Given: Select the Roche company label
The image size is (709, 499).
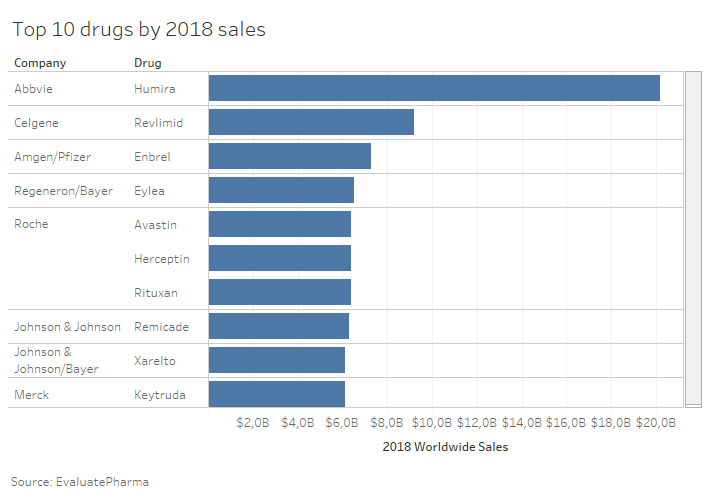Looking at the screenshot, I should 31,224.
